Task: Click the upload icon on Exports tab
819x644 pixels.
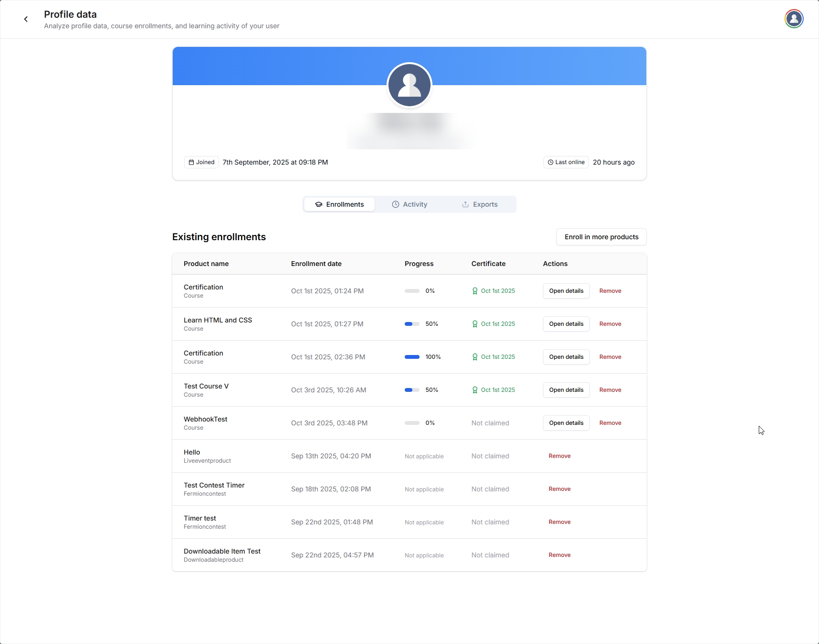Action: 465,204
